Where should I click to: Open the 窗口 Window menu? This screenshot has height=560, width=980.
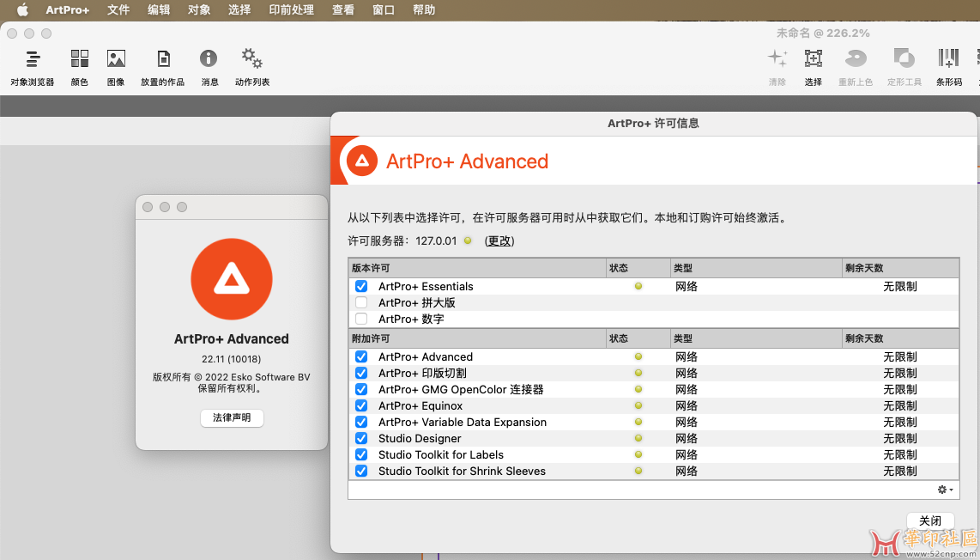(383, 10)
